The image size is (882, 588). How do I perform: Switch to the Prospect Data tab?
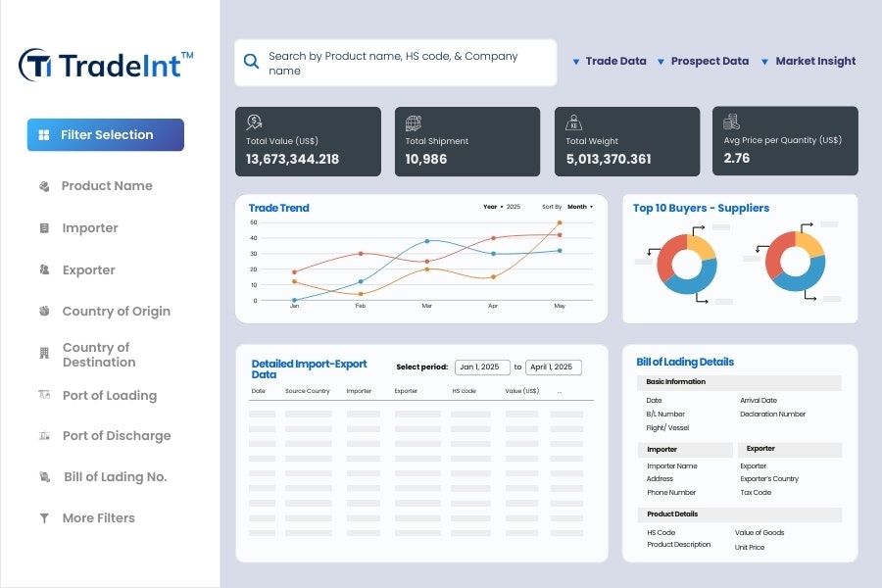pos(709,61)
